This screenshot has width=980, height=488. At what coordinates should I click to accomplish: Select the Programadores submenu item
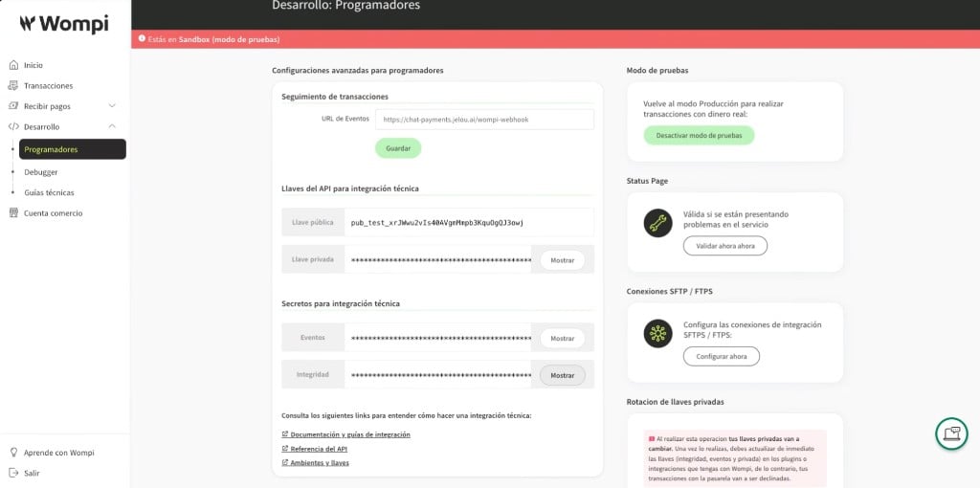[73, 149]
